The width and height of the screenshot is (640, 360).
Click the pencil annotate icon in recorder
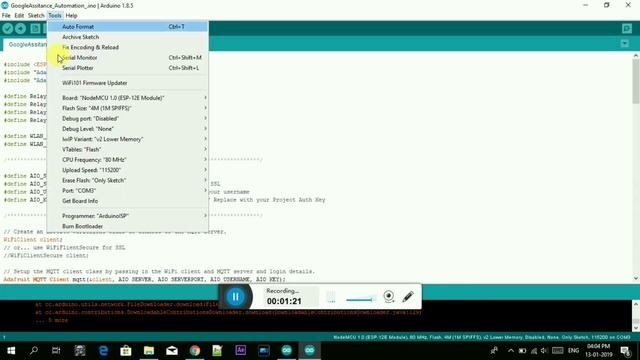[408, 296]
